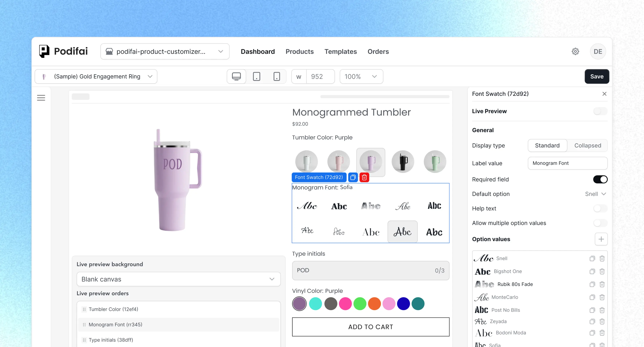Click the ADD TO CART button

370,327
